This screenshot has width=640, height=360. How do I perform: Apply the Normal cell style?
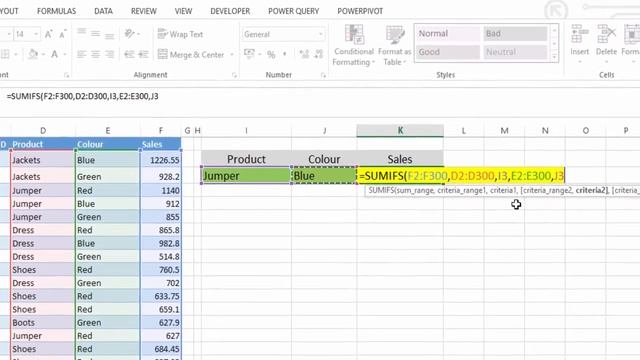click(x=448, y=34)
